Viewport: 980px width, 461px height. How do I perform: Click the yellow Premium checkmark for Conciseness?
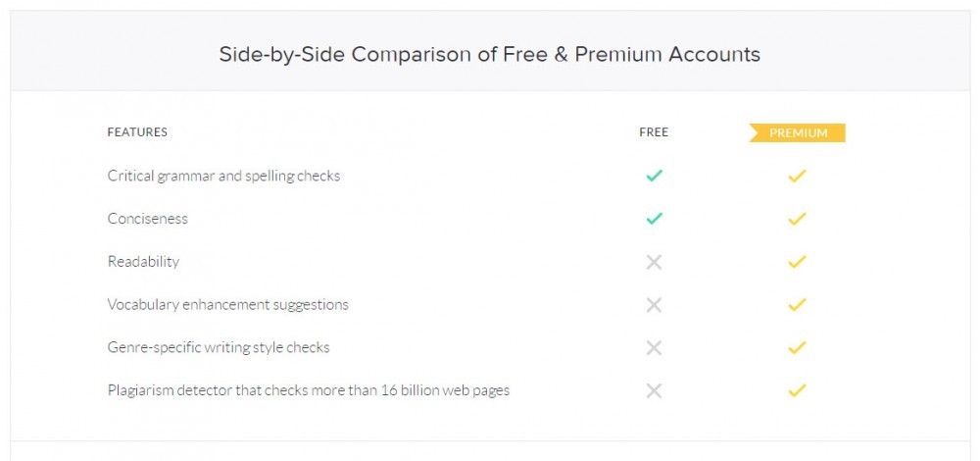coord(797,219)
